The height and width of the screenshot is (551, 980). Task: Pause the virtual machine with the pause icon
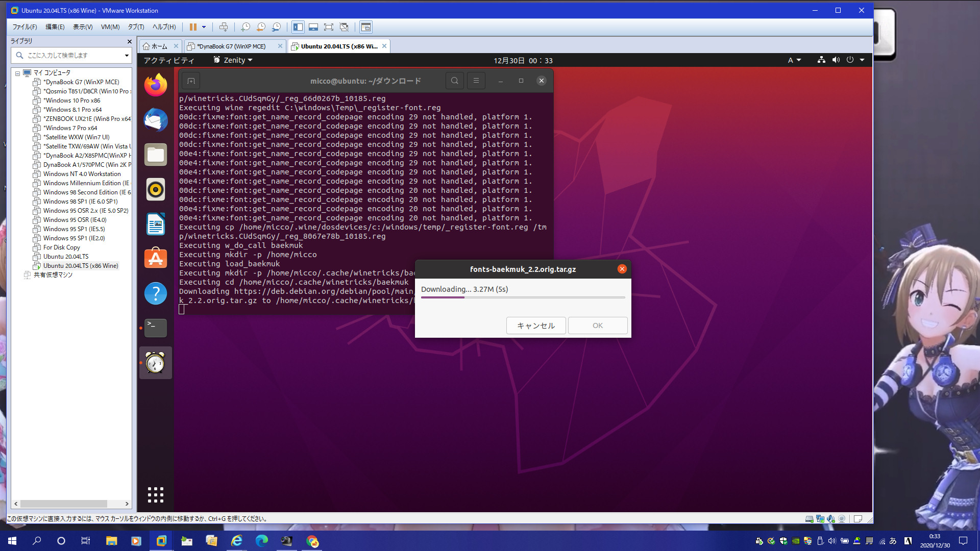[x=193, y=27]
